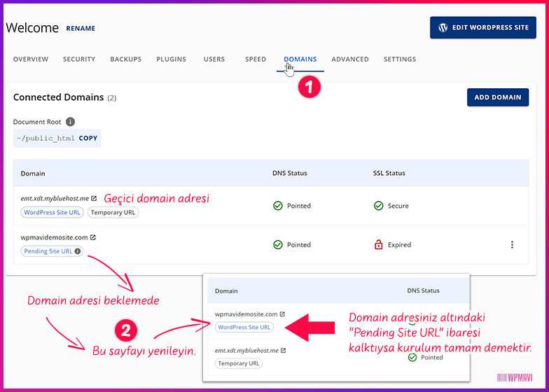Click the WordPress Site URL badge in top table
The width and height of the screenshot is (549, 392).
tap(53, 212)
